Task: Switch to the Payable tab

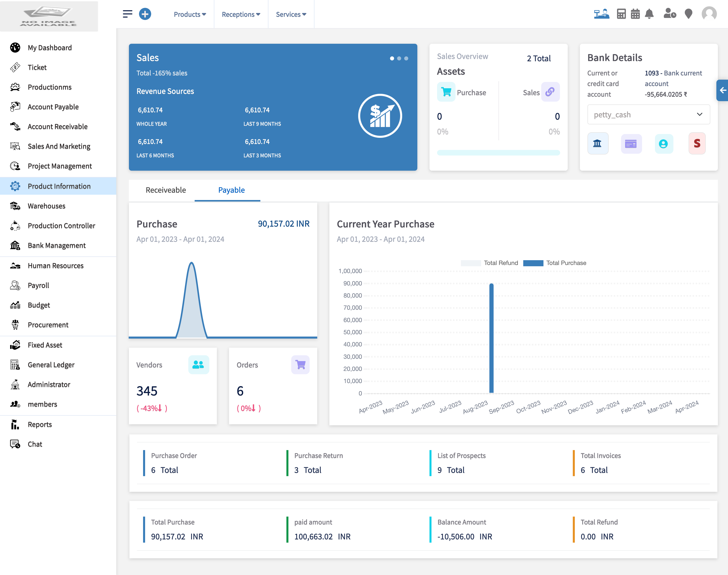Action: [x=231, y=190]
